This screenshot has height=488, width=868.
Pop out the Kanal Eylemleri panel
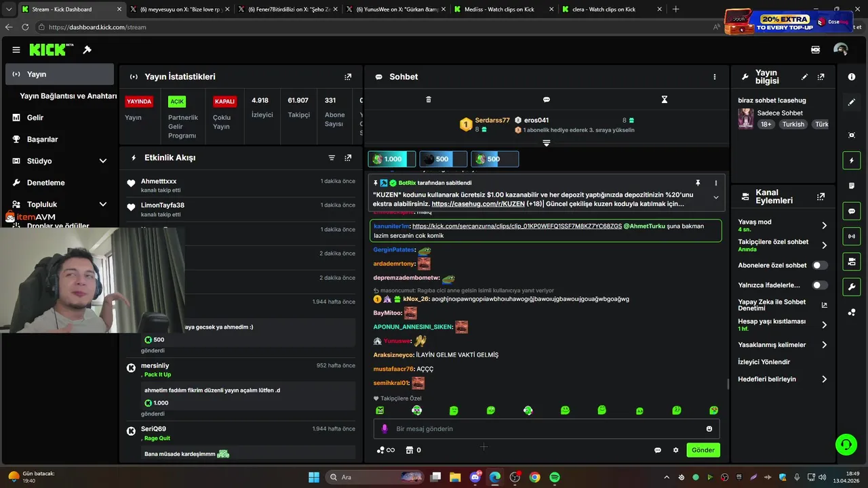pos(821,197)
